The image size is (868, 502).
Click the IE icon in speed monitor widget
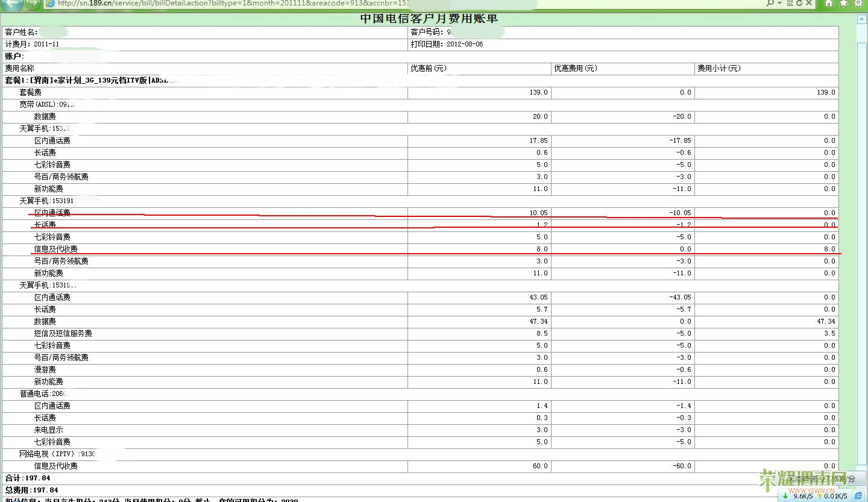[x=858, y=495]
